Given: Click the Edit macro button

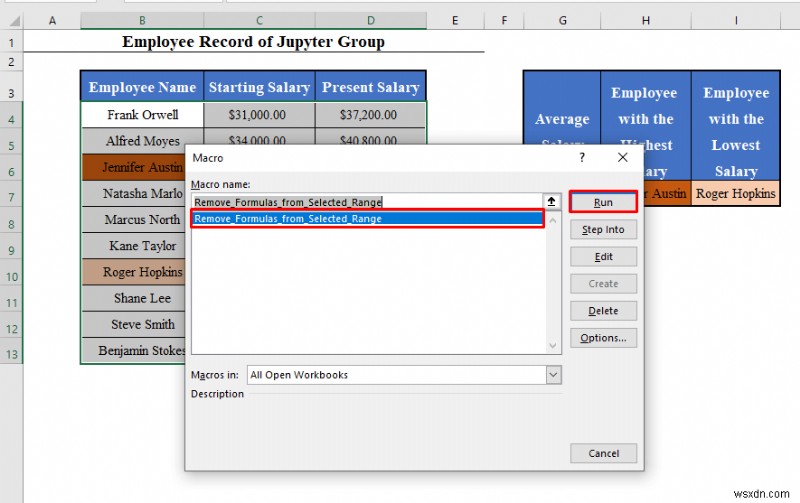Looking at the screenshot, I should tap(603, 257).
